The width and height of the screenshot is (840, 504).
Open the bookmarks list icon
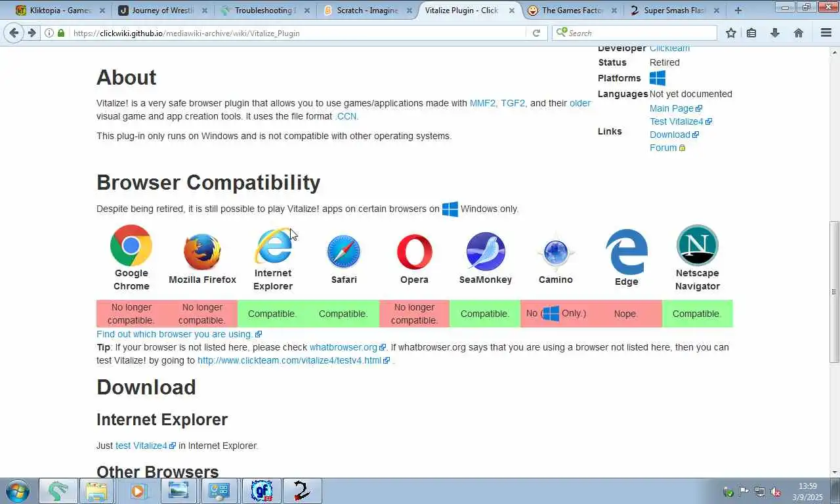click(x=751, y=33)
